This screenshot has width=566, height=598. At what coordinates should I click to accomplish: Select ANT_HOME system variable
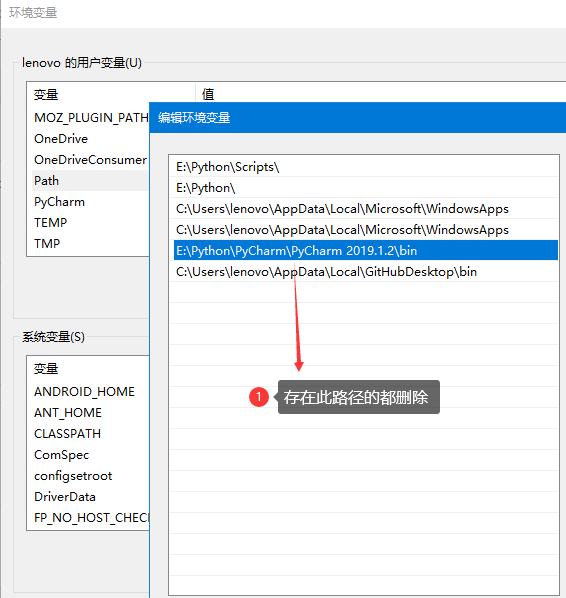[68, 413]
